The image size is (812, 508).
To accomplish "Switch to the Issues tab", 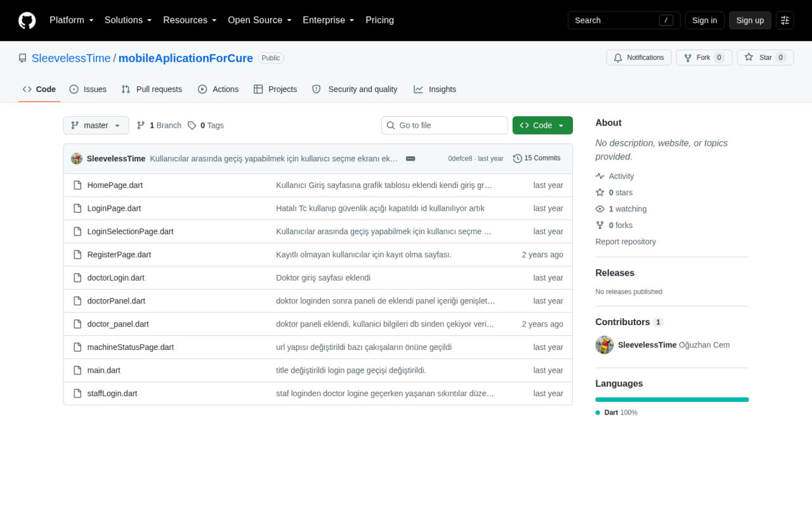I will [x=88, y=90].
